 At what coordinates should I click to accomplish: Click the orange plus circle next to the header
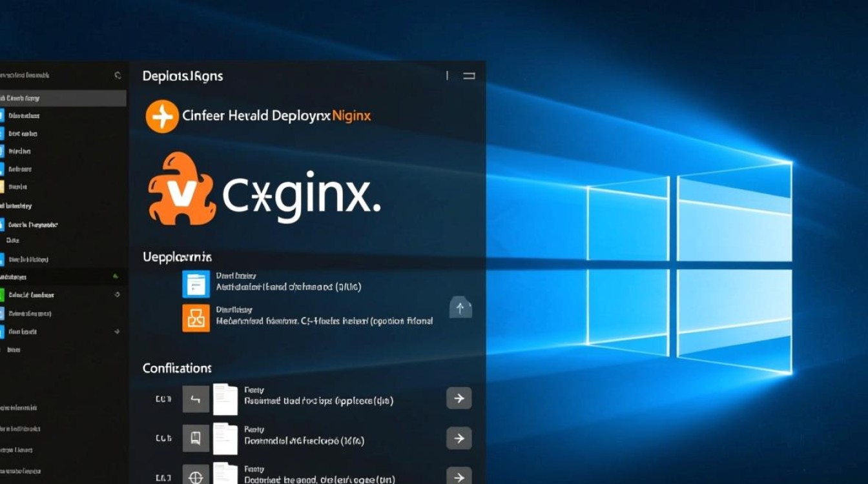click(162, 116)
